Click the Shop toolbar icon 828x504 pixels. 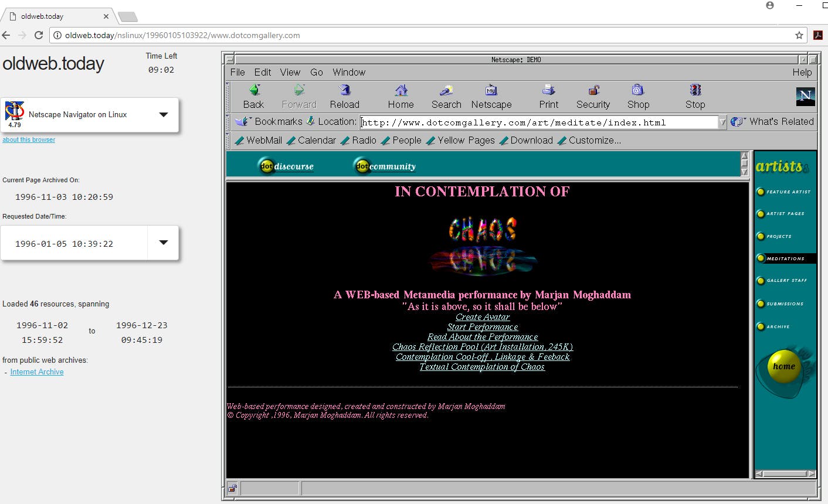(638, 90)
